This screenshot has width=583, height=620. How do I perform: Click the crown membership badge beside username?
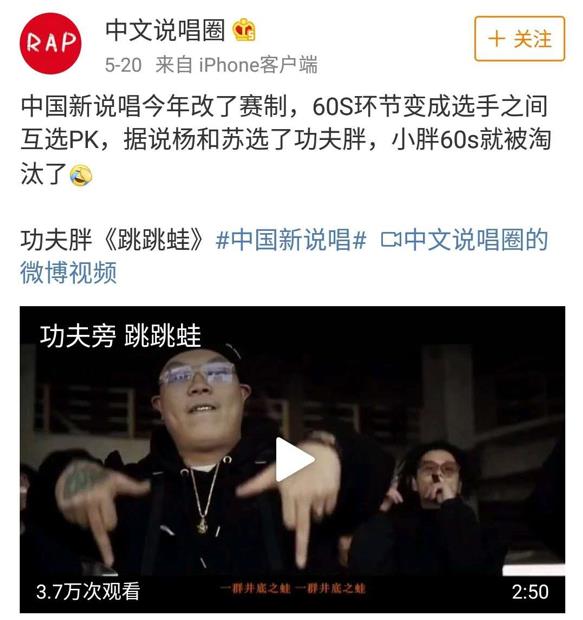point(244,30)
